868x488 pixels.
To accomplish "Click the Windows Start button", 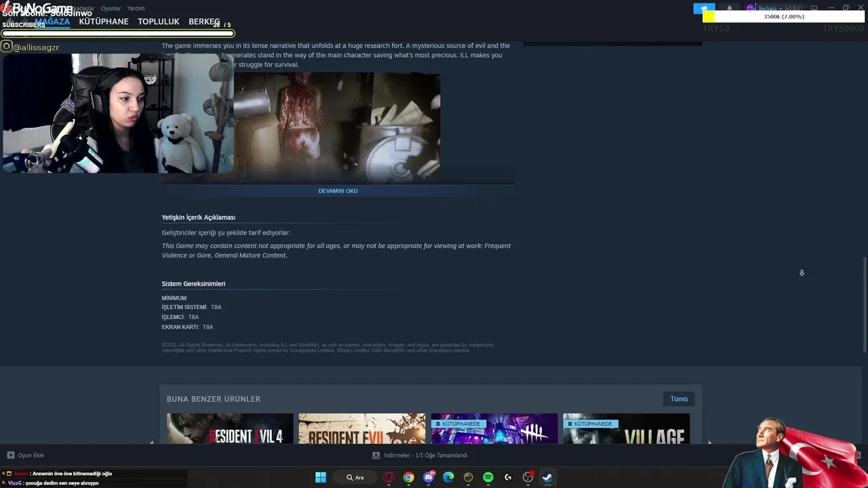I will click(321, 477).
